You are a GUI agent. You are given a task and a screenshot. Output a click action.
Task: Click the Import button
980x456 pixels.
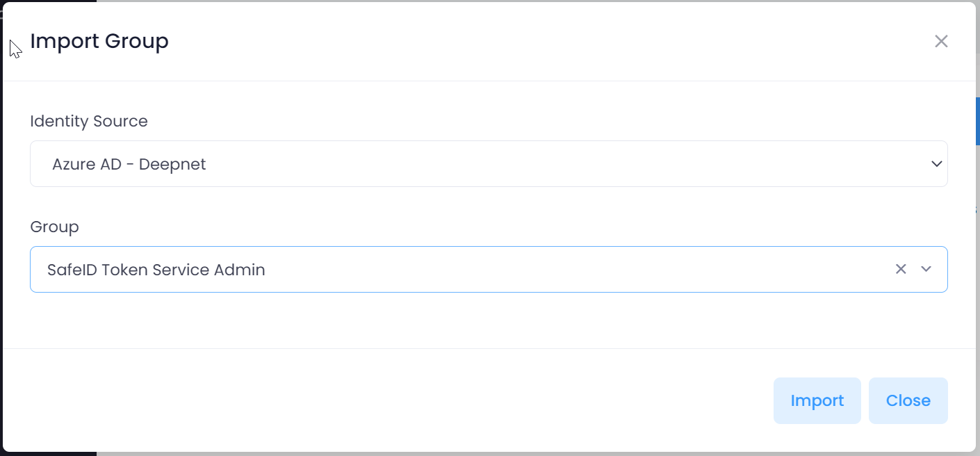pyautogui.click(x=817, y=400)
